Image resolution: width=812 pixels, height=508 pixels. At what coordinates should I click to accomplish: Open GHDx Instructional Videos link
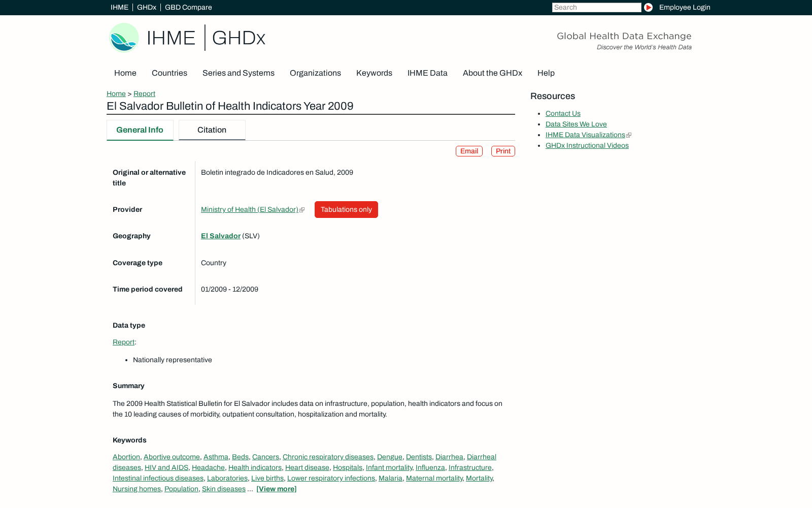pyautogui.click(x=587, y=146)
